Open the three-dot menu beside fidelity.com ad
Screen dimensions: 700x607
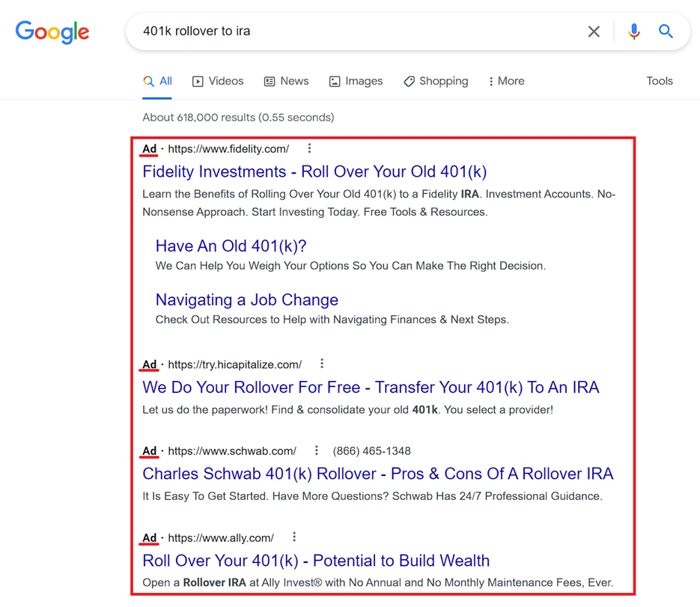[309, 148]
